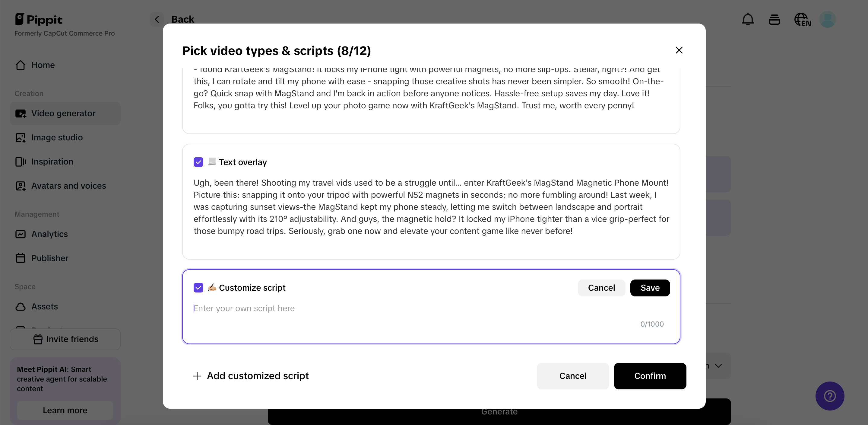Expand the dropdown chevron behind the dialog
The height and width of the screenshot is (425, 868).
coord(718,366)
